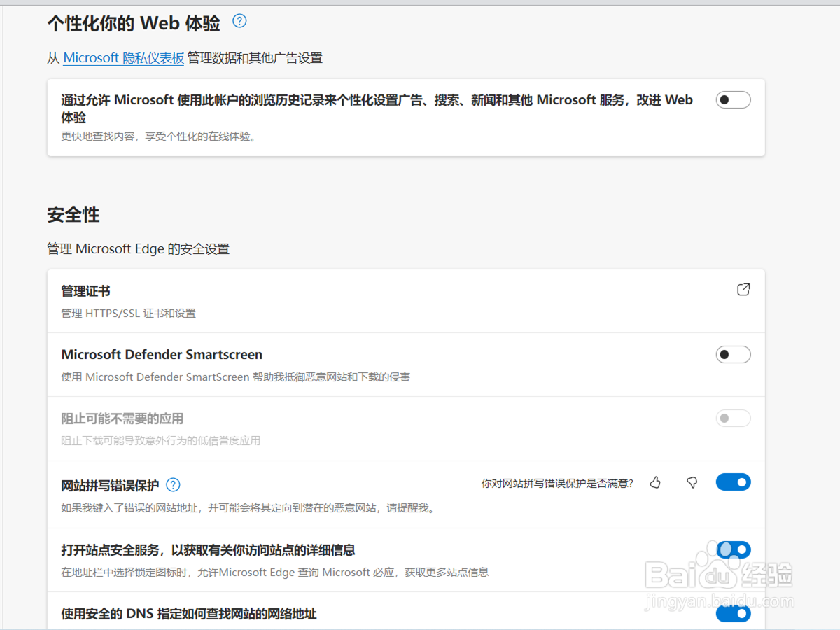Click 更快地查找内容 description text
Image resolution: width=840 pixels, height=630 pixels.
pos(159,136)
